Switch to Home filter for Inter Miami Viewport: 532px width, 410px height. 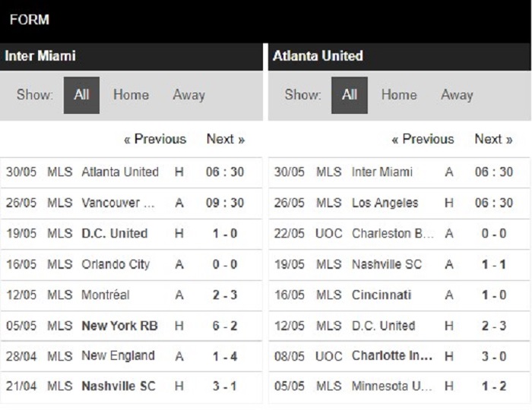pos(131,95)
